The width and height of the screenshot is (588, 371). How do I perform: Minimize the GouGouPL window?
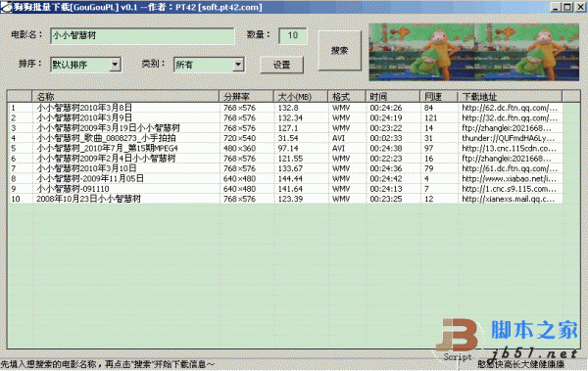(556, 7)
